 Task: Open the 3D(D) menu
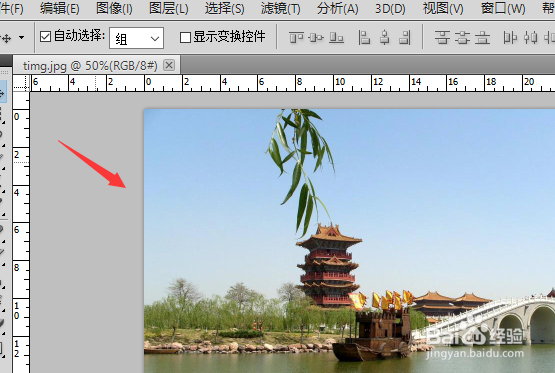390,8
